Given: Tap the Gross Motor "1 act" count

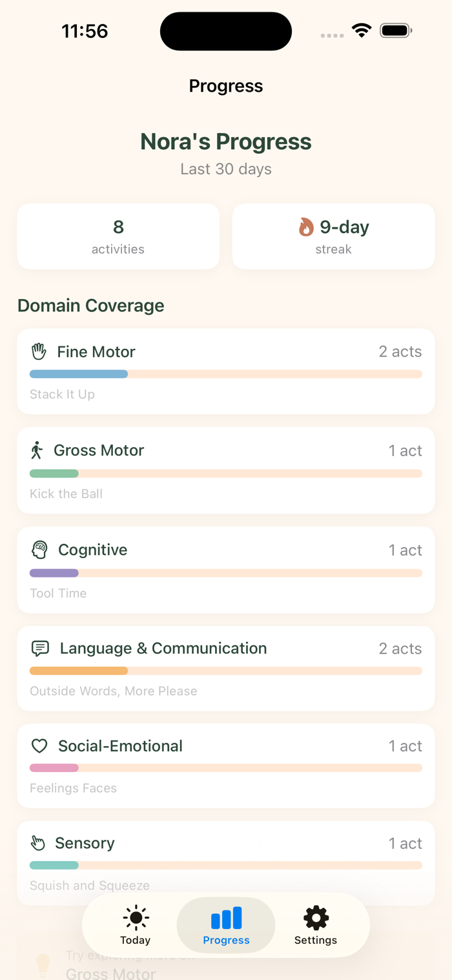Looking at the screenshot, I should click(x=405, y=450).
